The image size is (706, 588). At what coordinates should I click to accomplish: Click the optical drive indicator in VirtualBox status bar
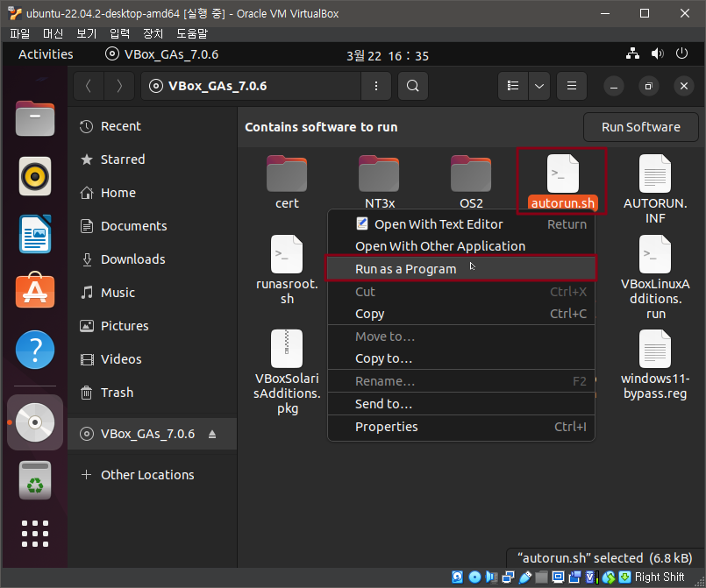474,577
